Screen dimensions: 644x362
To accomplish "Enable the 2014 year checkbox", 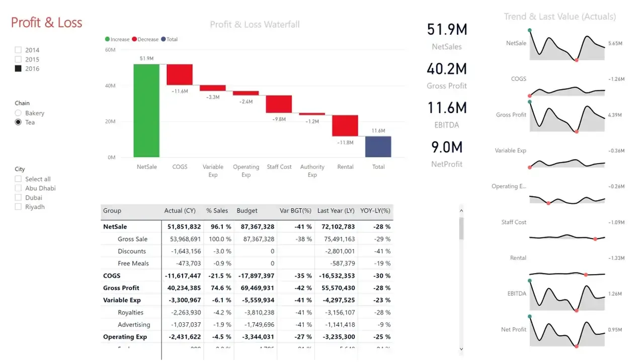I will tap(18, 50).
